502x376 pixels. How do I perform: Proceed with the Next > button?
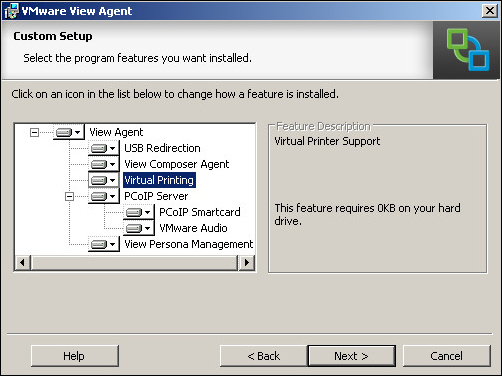click(352, 356)
